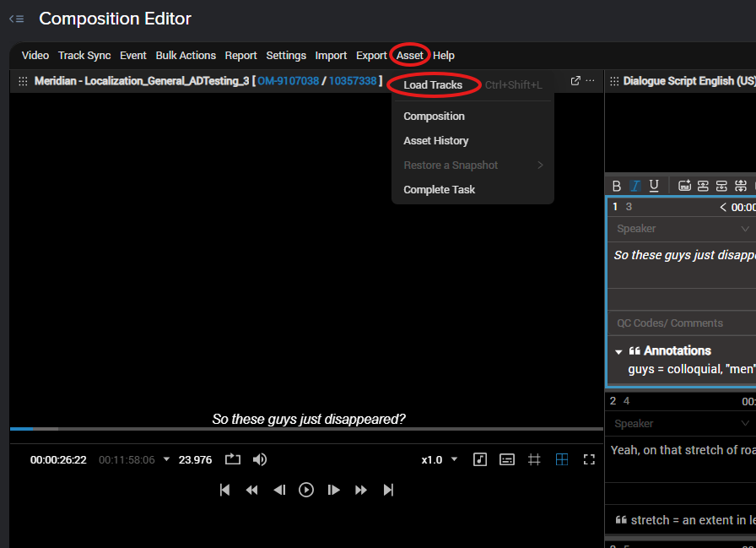This screenshot has height=548, width=756.
Task: Open the Event menu
Action: (x=133, y=56)
